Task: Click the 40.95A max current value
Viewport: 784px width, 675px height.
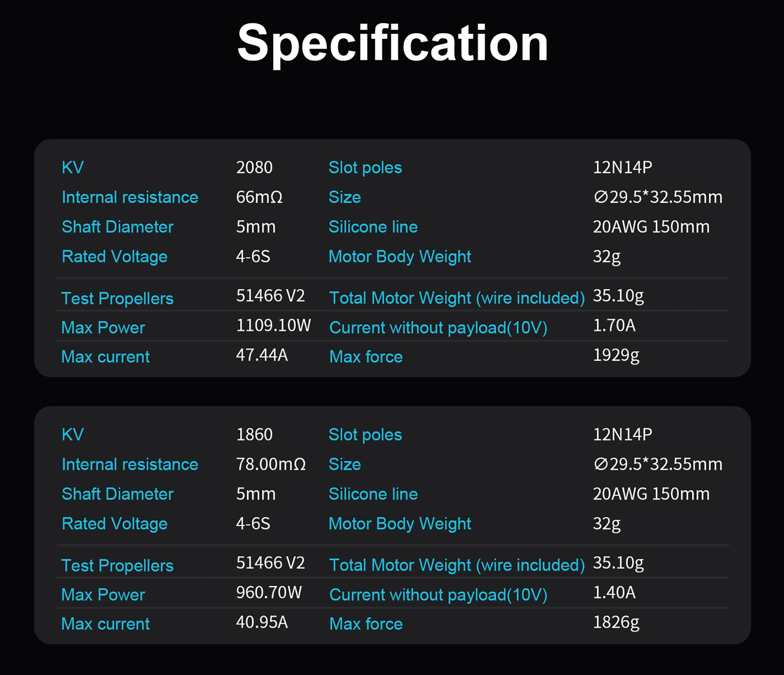Action: [x=262, y=622]
